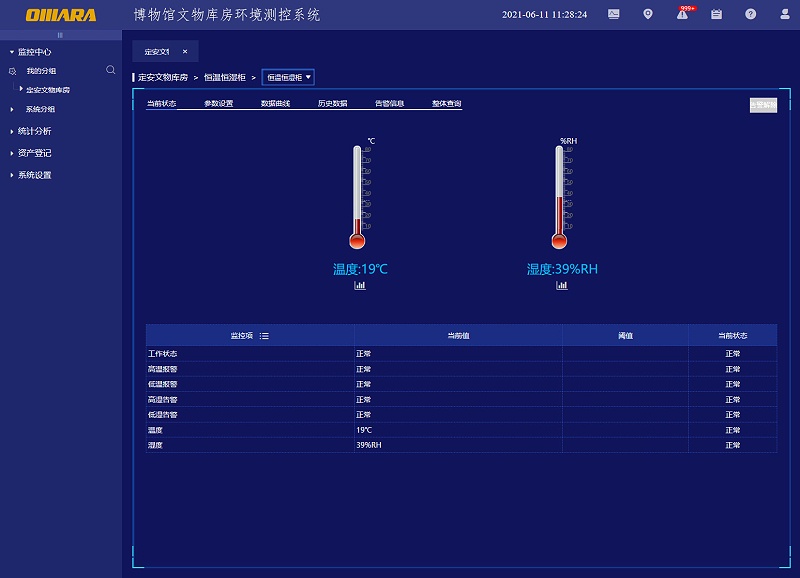Viewport: 800px width, 578px height.
Task: Click the search icon in sidebar
Action: pos(110,70)
